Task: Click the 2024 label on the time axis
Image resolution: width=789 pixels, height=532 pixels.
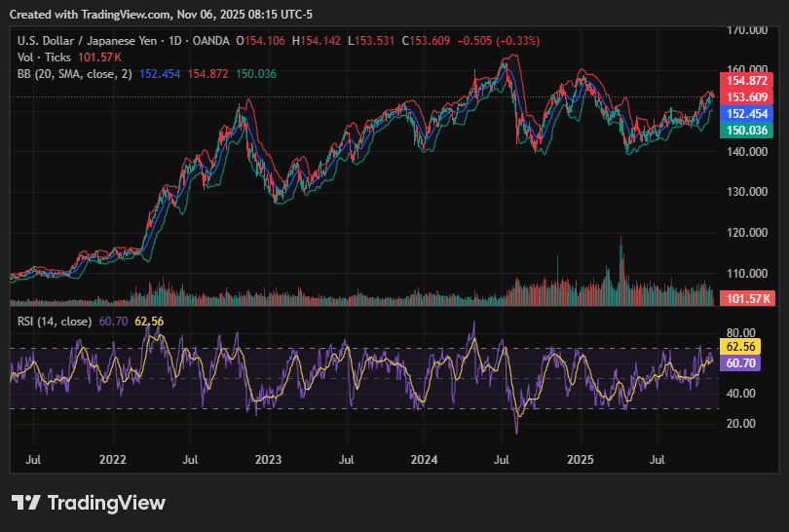Action: pos(425,457)
